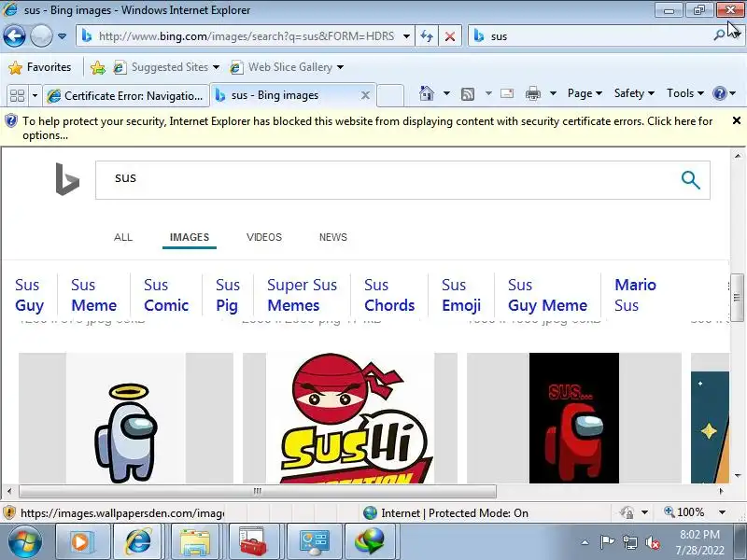The width and height of the screenshot is (747, 560).
Task: Switch to the NEWS tab
Action: tap(333, 237)
